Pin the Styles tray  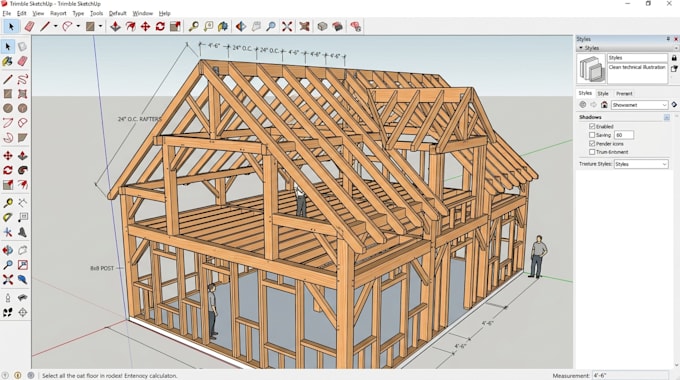click(x=668, y=39)
